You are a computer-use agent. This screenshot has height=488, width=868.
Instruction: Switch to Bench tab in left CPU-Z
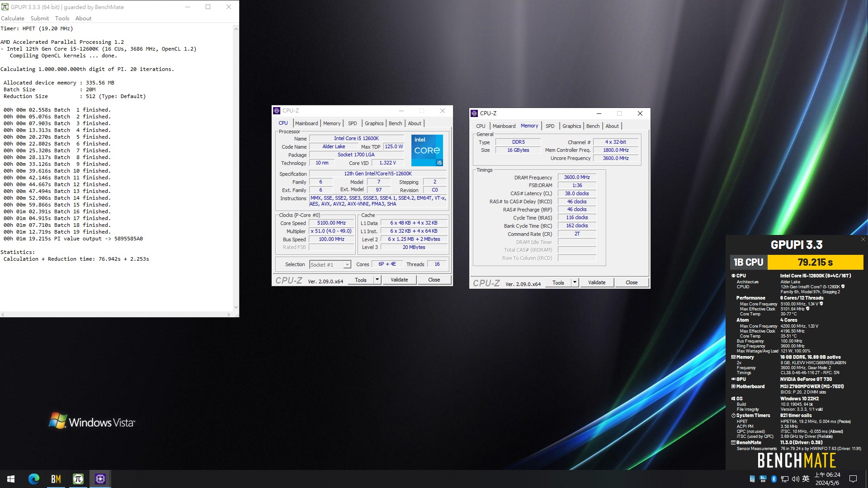pos(395,123)
